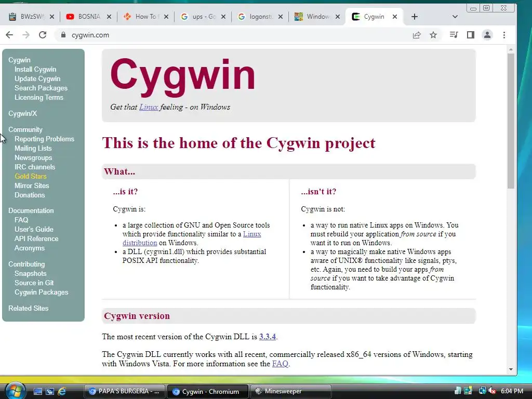This screenshot has height=399, width=532.
Task: Open the Chromium three-dot menu
Action: click(x=504, y=35)
